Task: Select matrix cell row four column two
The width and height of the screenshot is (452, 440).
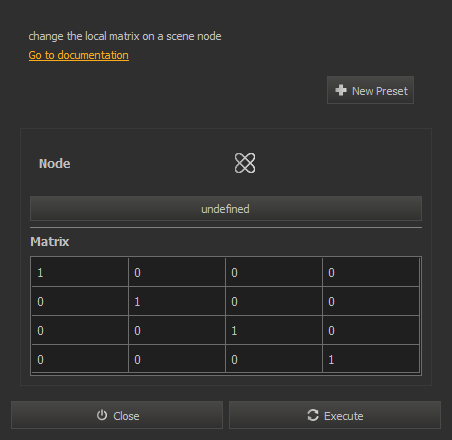Action: pos(177,359)
